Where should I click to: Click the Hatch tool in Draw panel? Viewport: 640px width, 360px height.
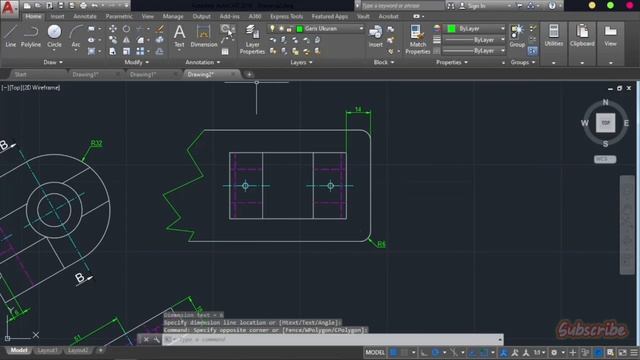point(91,51)
